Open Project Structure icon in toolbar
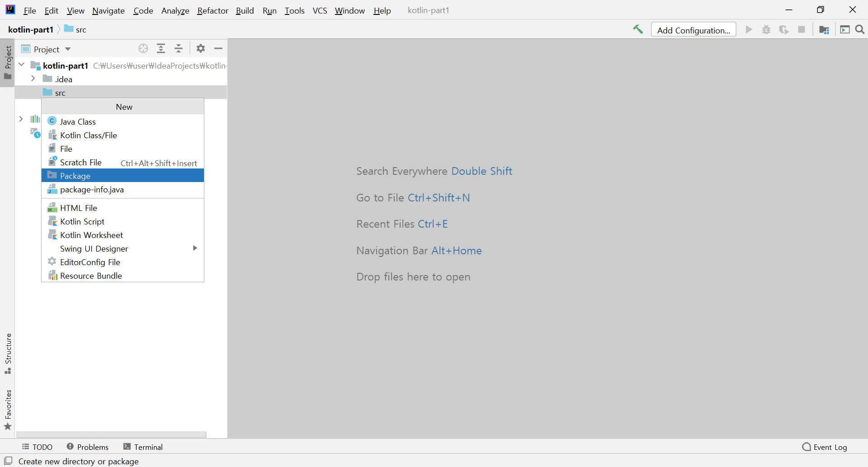868x467 pixels. click(x=824, y=30)
